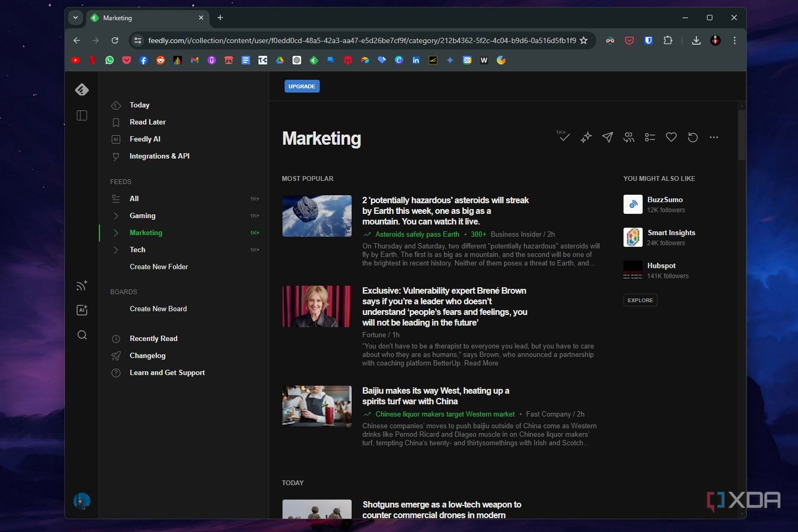
Task: Open the LinkedIn bookmark
Action: (x=416, y=61)
